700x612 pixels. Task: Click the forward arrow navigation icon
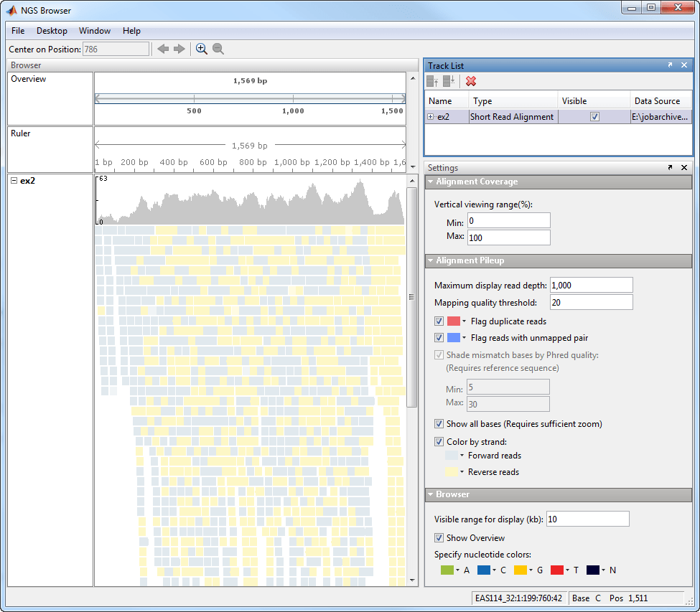[x=179, y=49]
